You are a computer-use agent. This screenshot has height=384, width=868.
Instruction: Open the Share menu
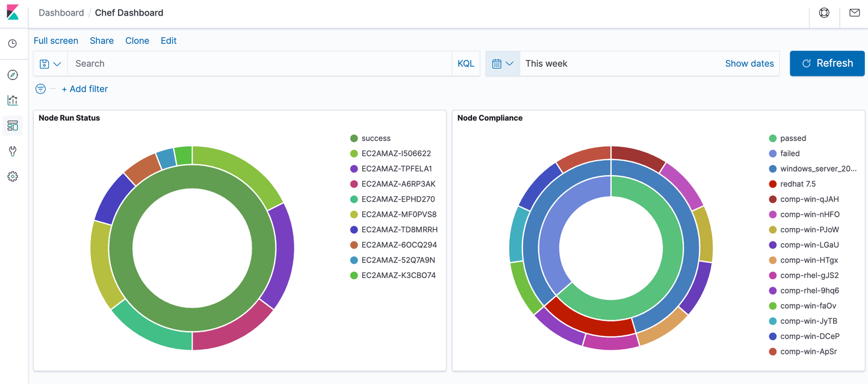click(x=102, y=41)
